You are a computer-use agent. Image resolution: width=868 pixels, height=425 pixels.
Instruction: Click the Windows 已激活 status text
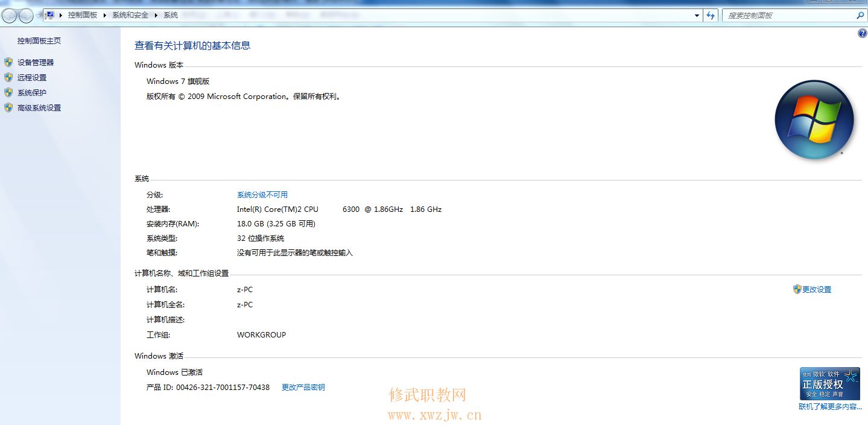point(174,372)
